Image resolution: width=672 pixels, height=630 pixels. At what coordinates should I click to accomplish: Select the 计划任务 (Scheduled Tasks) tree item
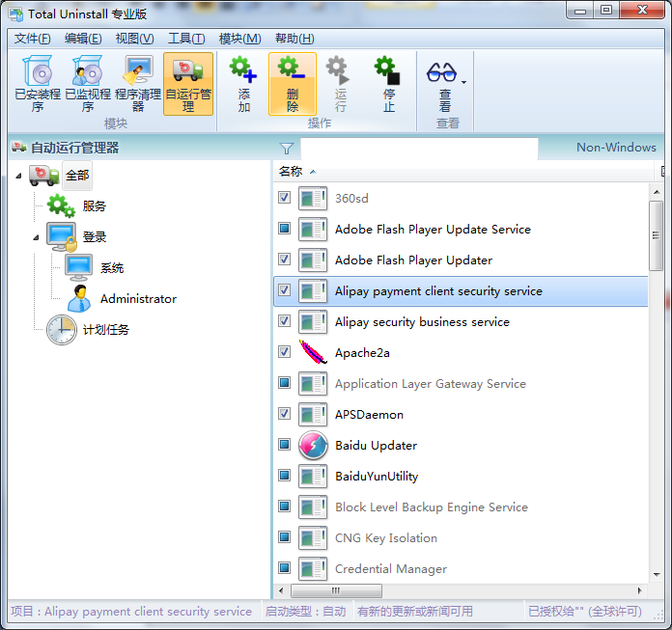(x=105, y=330)
